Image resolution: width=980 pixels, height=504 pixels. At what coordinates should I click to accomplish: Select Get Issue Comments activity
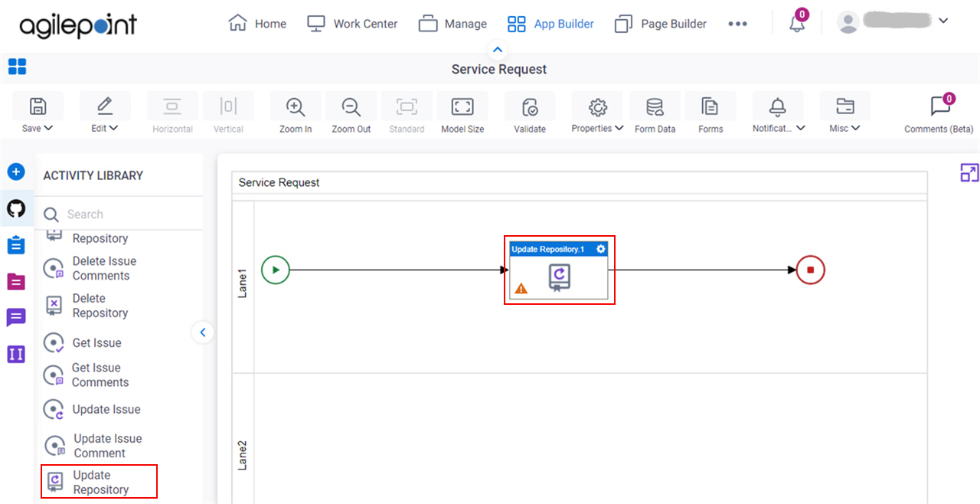[x=87, y=375]
